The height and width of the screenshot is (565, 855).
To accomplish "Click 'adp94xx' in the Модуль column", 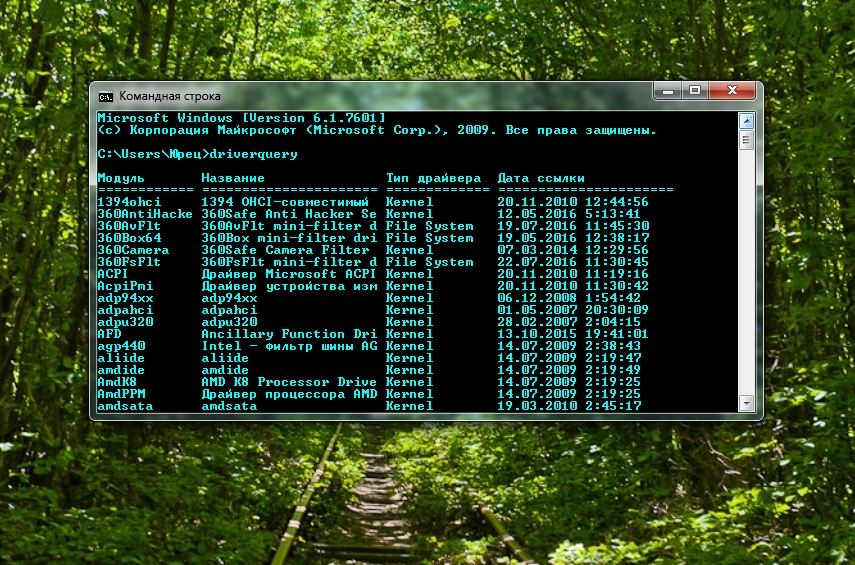I will pyautogui.click(x=125, y=298).
